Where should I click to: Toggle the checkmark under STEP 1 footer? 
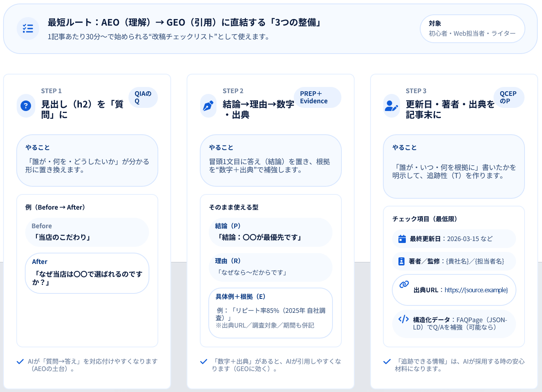pyautogui.click(x=20, y=361)
